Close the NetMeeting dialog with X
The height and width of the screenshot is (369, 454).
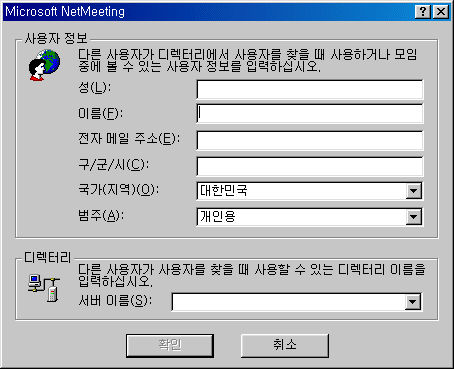click(x=441, y=12)
